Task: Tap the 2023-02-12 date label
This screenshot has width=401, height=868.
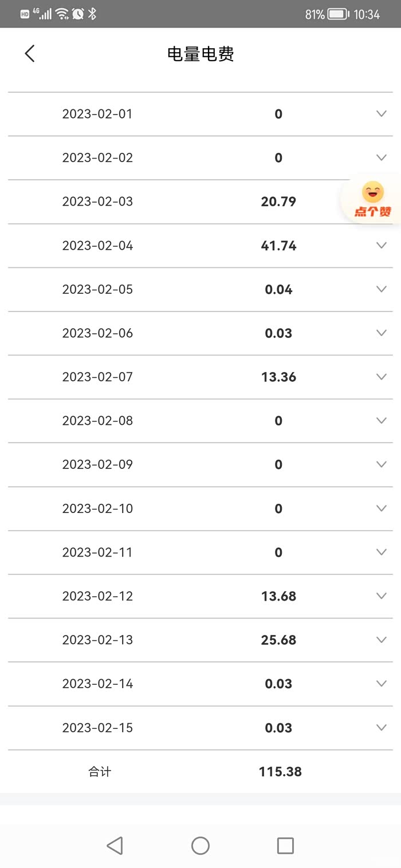Action: [97, 596]
